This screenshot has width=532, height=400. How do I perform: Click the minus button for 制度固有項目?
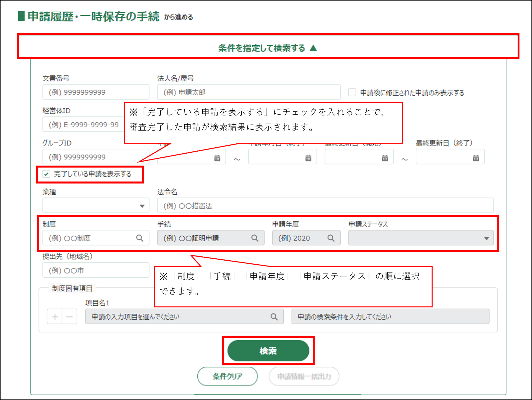click(69, 317)
